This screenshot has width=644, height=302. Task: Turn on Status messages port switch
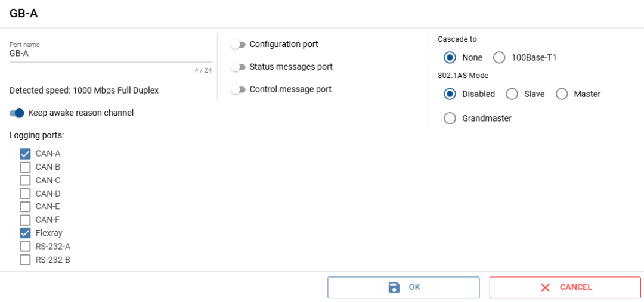[x=239, y=67]
